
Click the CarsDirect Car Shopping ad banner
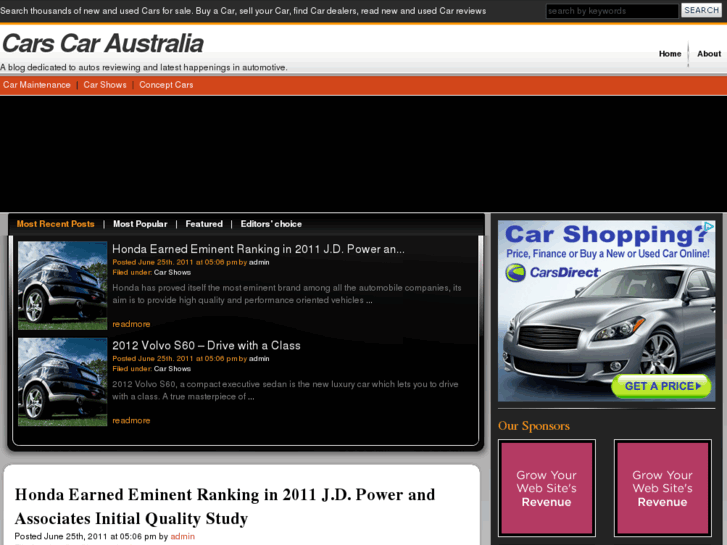pos(606,311)
